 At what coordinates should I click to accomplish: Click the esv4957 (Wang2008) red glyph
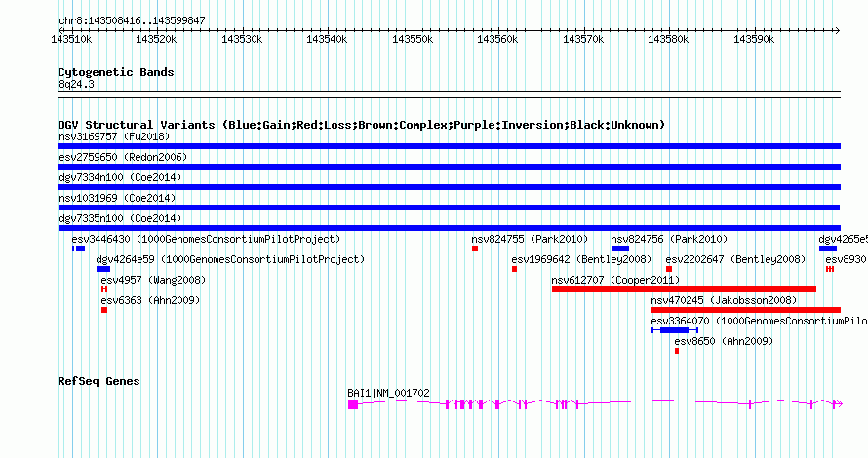[x=104, y=289]
